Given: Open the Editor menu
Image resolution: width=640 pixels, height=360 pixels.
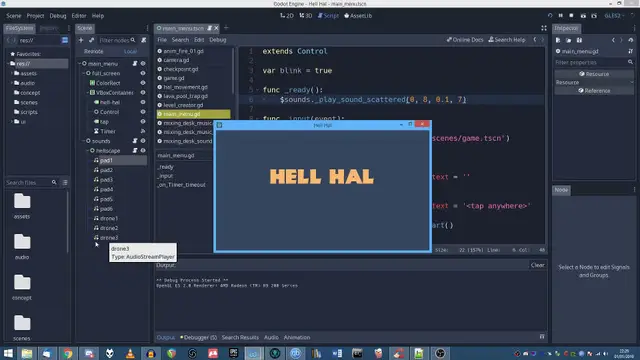Looking at the screenshot, I should (79, 16).
